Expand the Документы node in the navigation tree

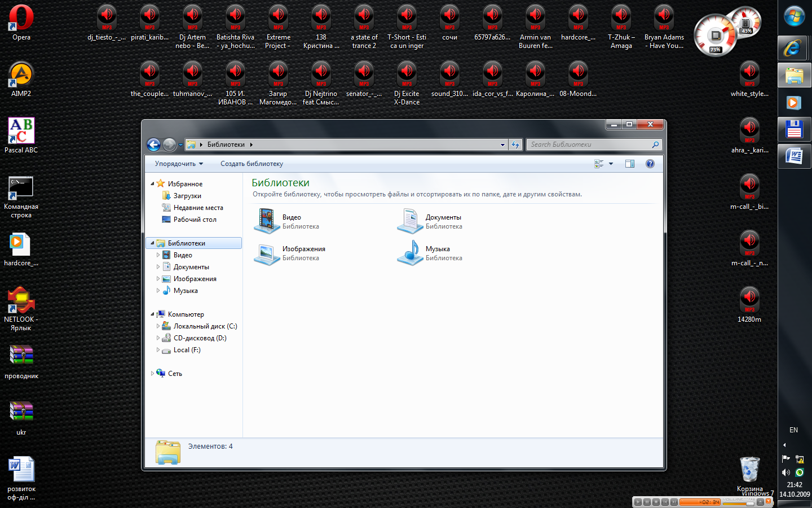pyautogui.click(x=158, y=267)
